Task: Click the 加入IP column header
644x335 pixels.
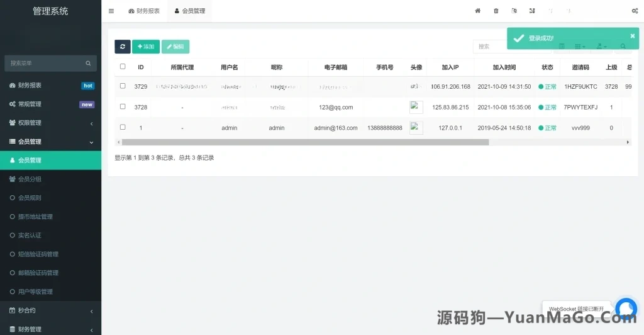Action: 450,67
